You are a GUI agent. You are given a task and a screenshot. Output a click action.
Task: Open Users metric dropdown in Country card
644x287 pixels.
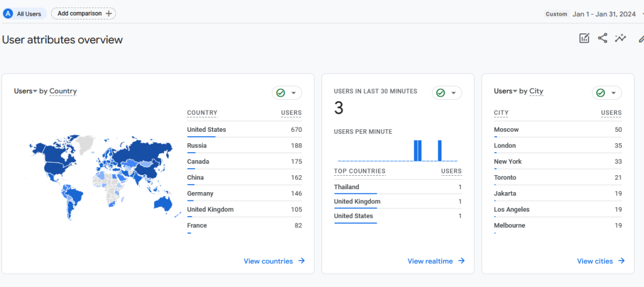26,92
